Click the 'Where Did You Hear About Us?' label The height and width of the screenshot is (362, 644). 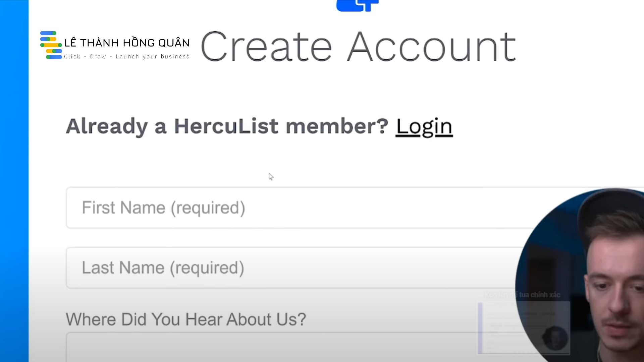pyautogui.click(x=186, y=319)
